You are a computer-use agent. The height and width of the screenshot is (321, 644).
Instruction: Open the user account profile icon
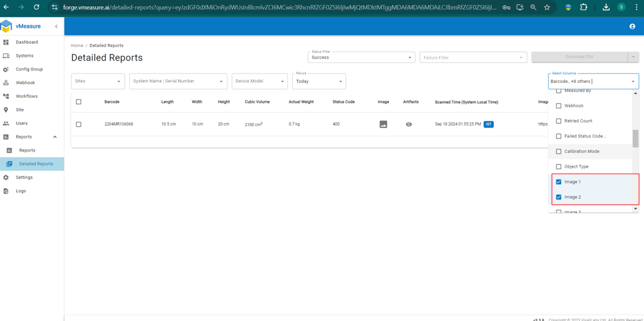click(x=632, y=27)
